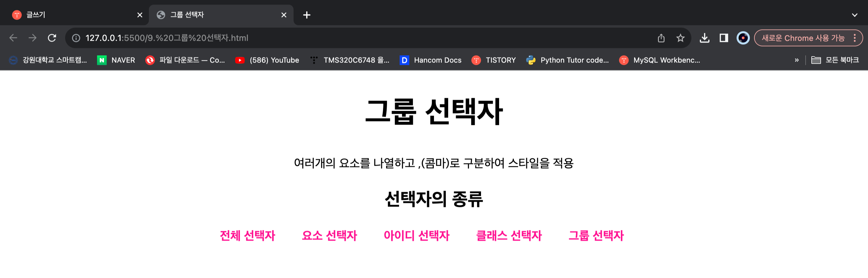Open 파일 다운로드 bookmark
Viewport: 868px width, 278px height.
[x=185, y=60]
